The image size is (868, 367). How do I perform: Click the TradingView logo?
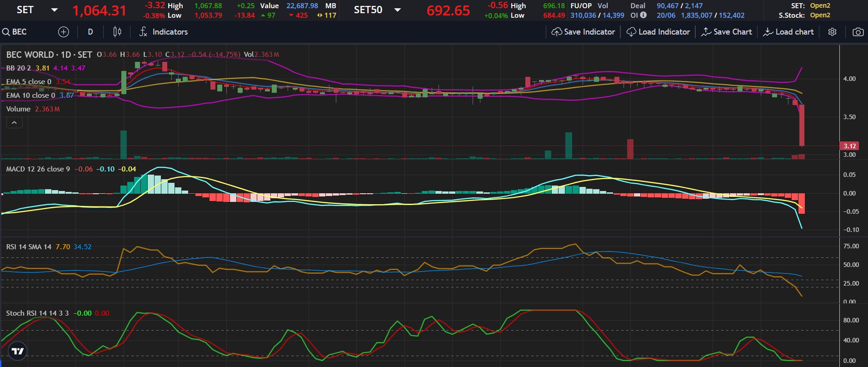tap(18, 351)
